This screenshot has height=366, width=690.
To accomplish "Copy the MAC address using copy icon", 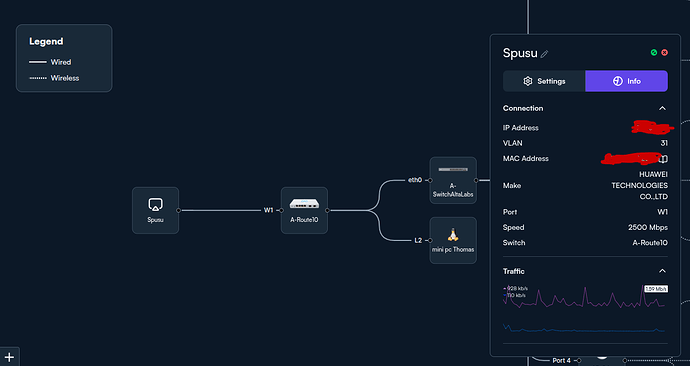I will (664, 158).
